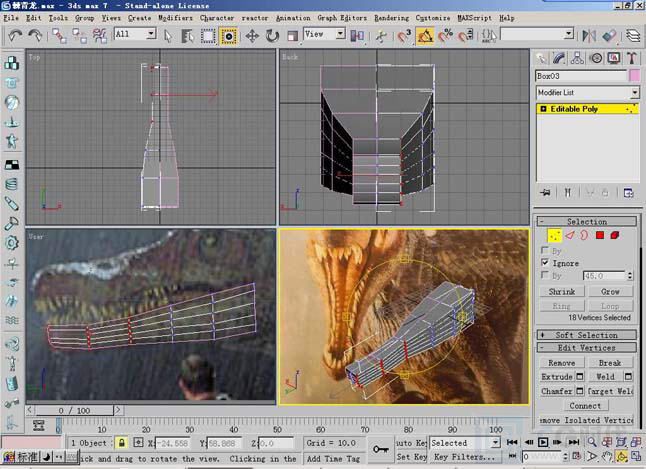Open the MAXScript menu
This screenshot has width=646, height=469.
click(474, 18)
